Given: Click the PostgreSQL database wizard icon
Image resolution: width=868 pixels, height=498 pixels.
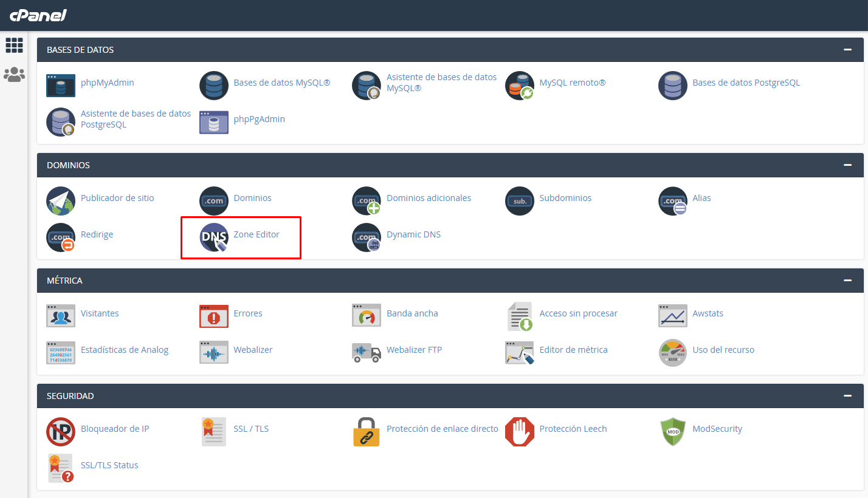Looking at the screenshot, I should point(61,122).
